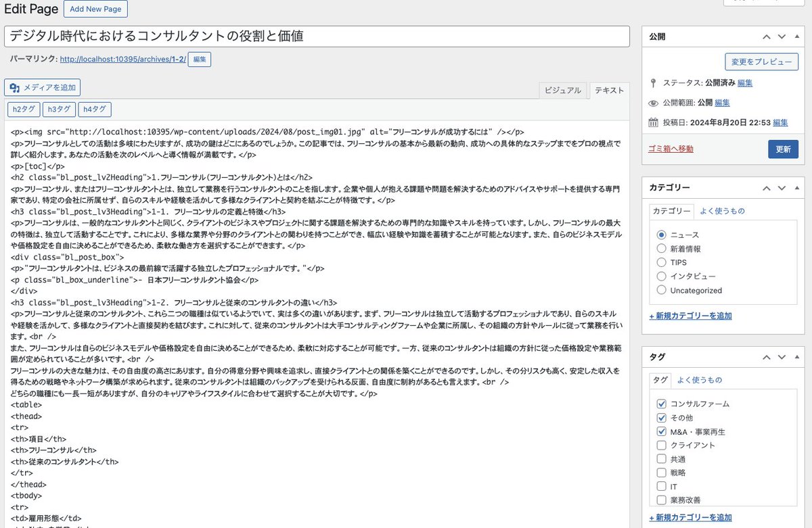Check クライアント tag
This screenshot has width=812, height=528.
pos(661,445)
